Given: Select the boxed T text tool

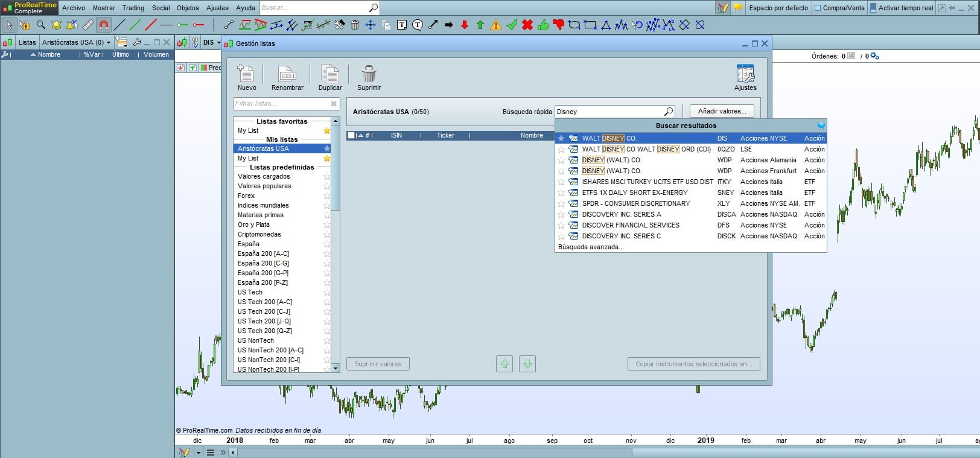Looking at the screenshot, I should 401,25.
